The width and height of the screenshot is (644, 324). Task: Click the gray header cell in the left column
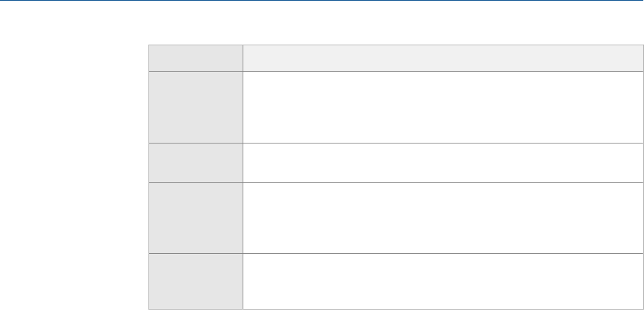point(196,58)
